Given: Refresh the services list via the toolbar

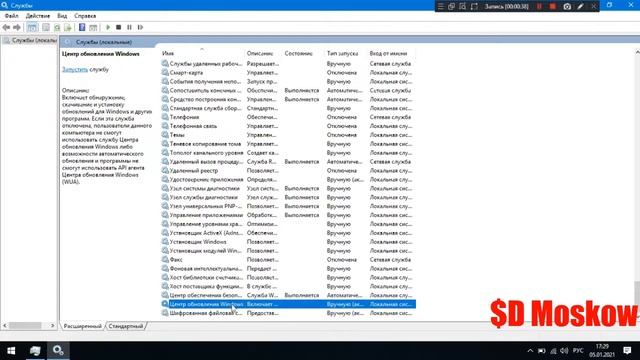Looking at the screenshot, I should [57, 27].
